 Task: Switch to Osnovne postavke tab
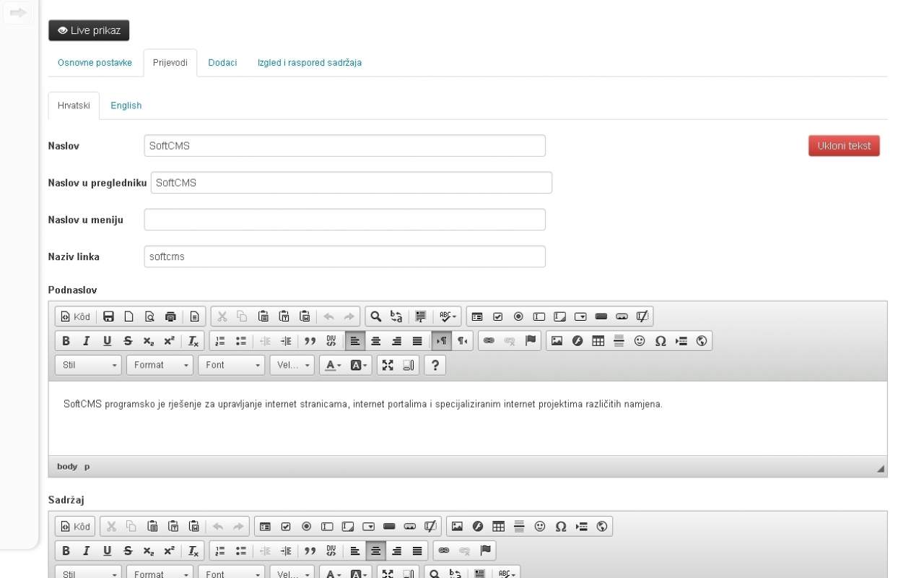pyautogui.click(x=95, y=63)
